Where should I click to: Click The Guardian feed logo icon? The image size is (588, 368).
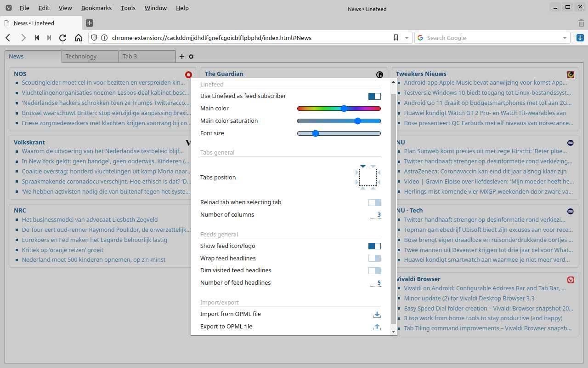click(x=379, y=75)
